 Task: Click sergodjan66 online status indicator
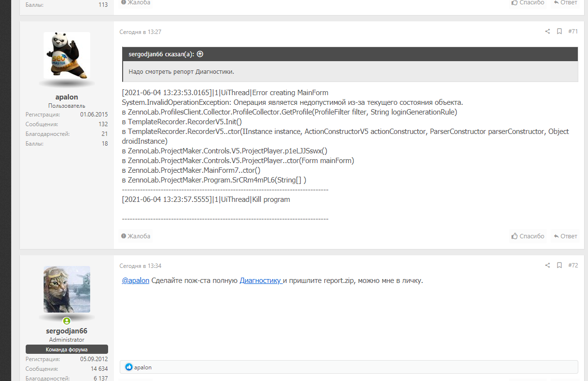coord(67,321)
